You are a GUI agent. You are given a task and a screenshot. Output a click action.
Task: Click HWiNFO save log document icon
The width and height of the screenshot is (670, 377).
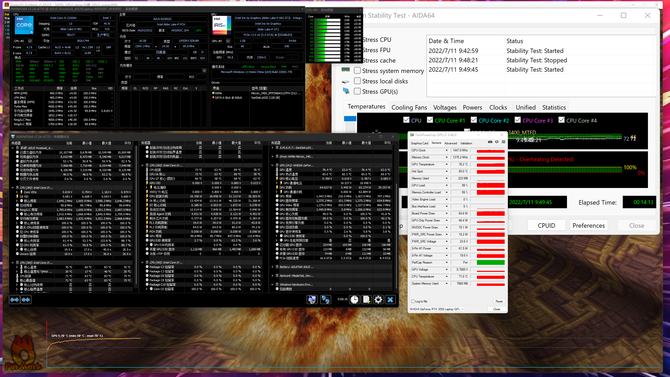(x=366, y=300)
